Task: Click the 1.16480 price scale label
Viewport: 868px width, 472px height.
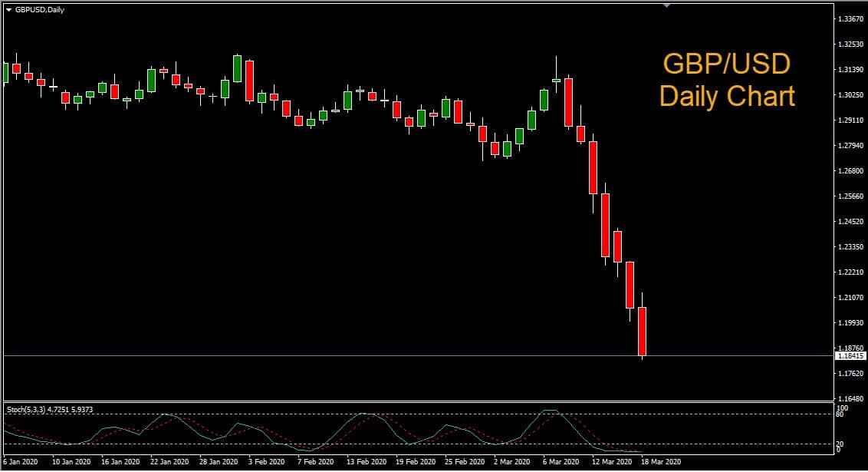Action: [850, 399]
